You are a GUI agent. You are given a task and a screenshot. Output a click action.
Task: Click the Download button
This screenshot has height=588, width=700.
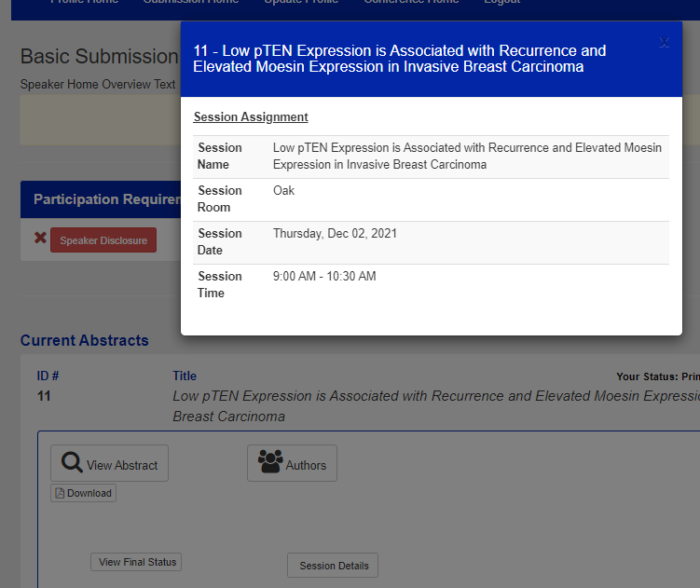[84, 493]
